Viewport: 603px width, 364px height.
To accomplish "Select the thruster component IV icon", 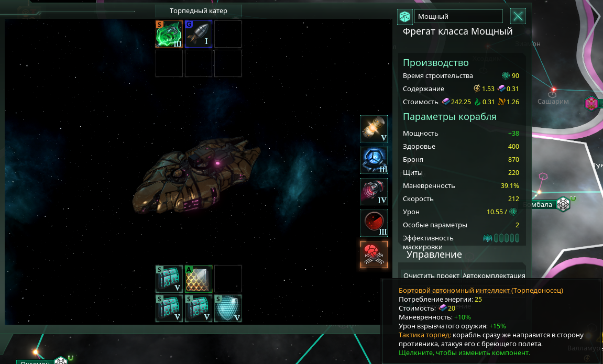I will (x=374, y=192).
